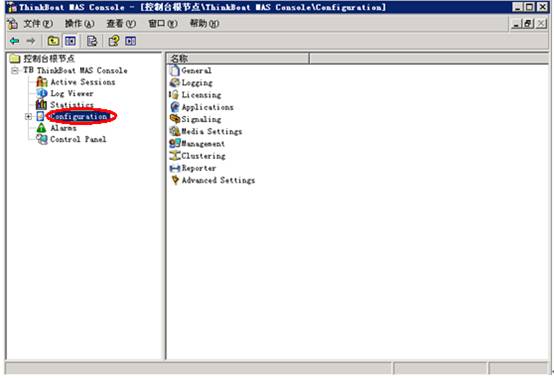Click the title bar application icon

[12, 7]
